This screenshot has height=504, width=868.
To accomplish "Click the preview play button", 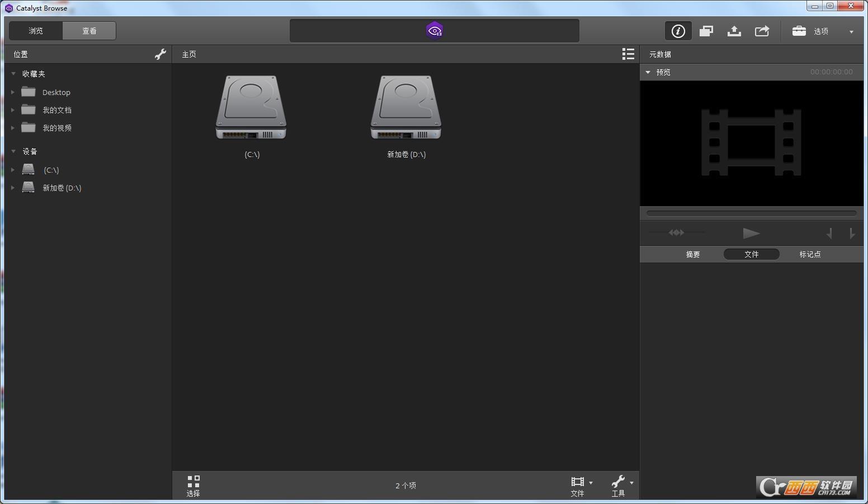I will click(751, 233).
